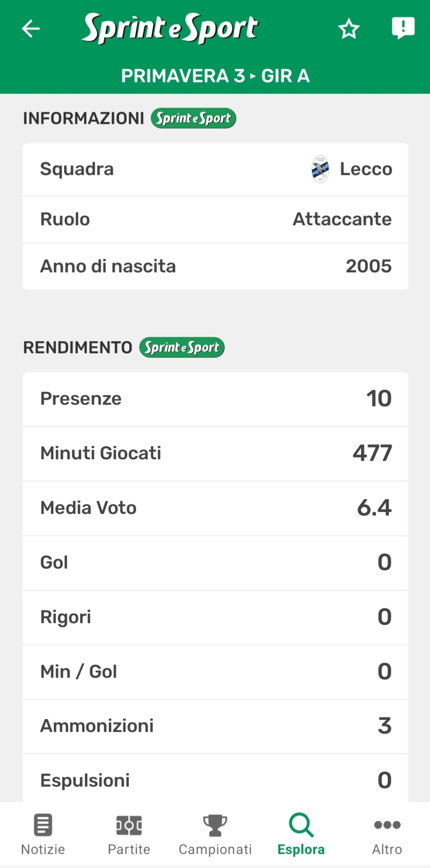Screen dimensions: 430x868
Task: Tap the Anno di nascita row
Action: point(215,266)
